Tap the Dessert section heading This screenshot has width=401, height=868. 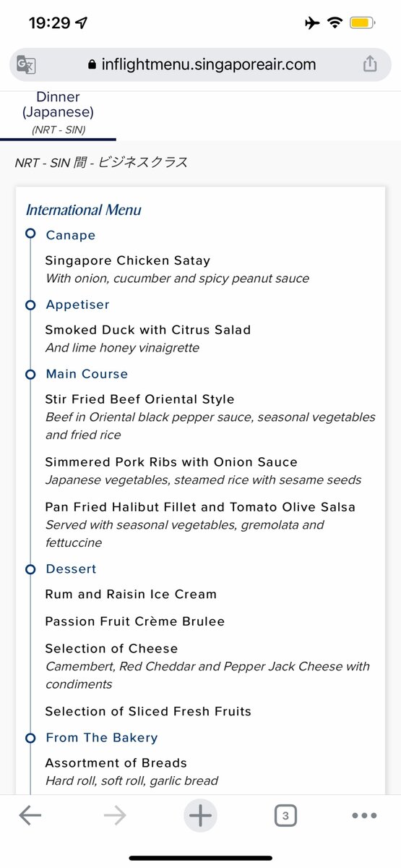(x=71, y=569)
